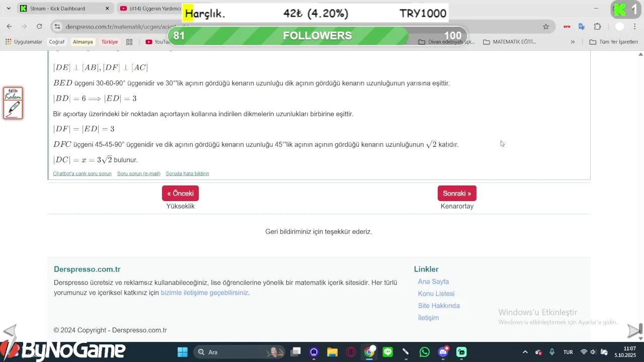644x362 pixels.
Task: Click bizimle iletişime geçebilirsiniz link
Action: coord(204,293)
